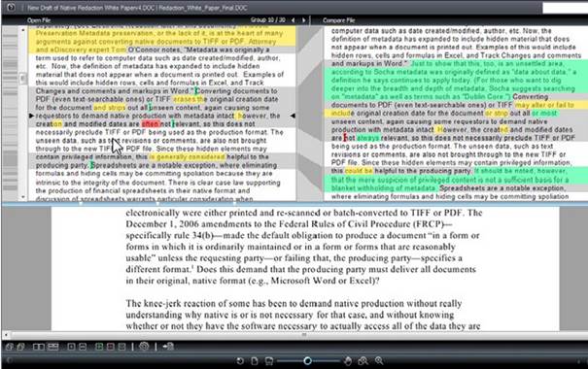Go to previous change group arrow
The width and height of the screenshot is (588, 369).
(294, 20)
